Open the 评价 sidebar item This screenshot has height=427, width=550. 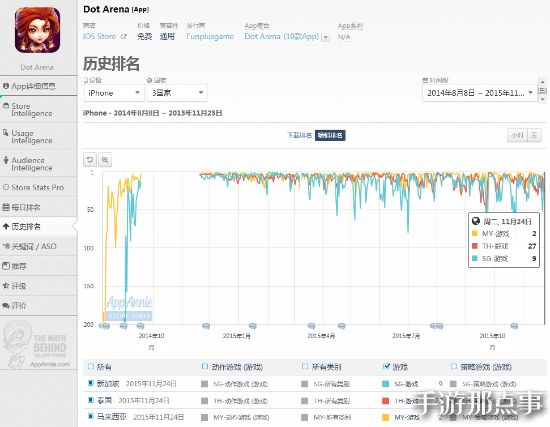[x=38, y=305]
